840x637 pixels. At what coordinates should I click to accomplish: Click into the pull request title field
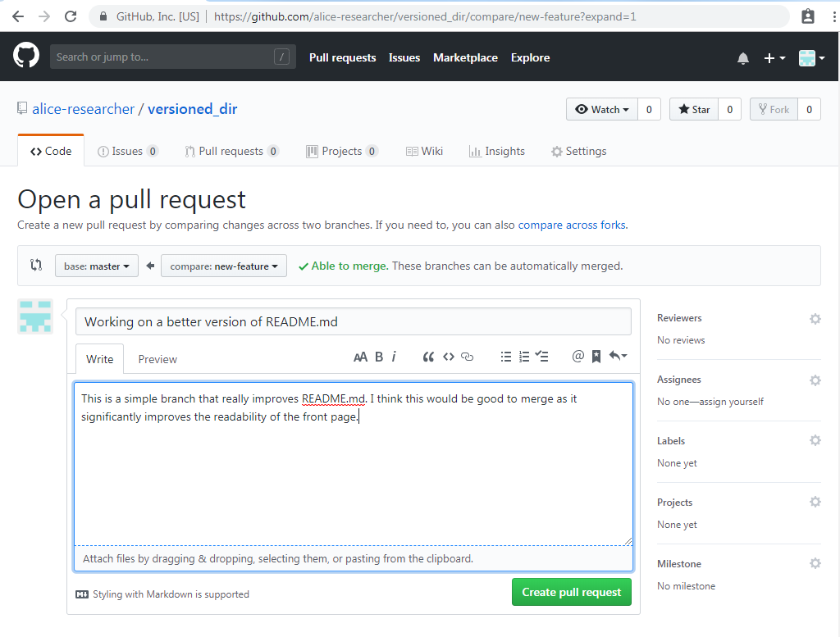coord(353,321)
